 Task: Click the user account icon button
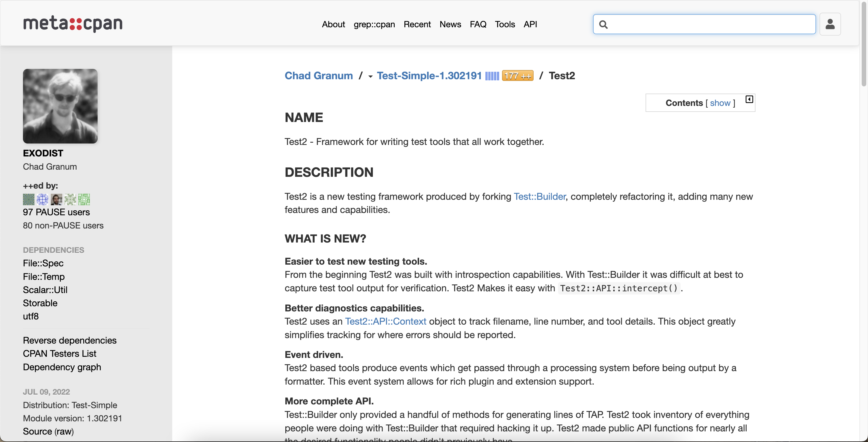(830, 24)
